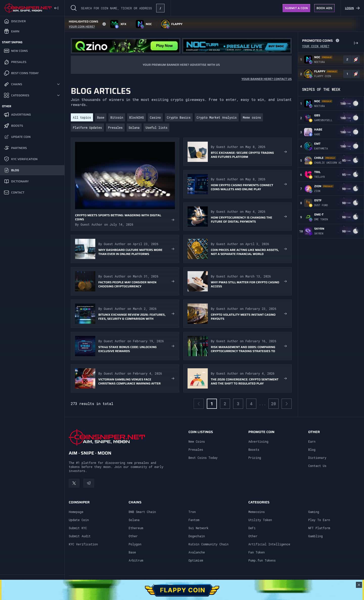Click the search magnifier icon

tap(74, 8)
